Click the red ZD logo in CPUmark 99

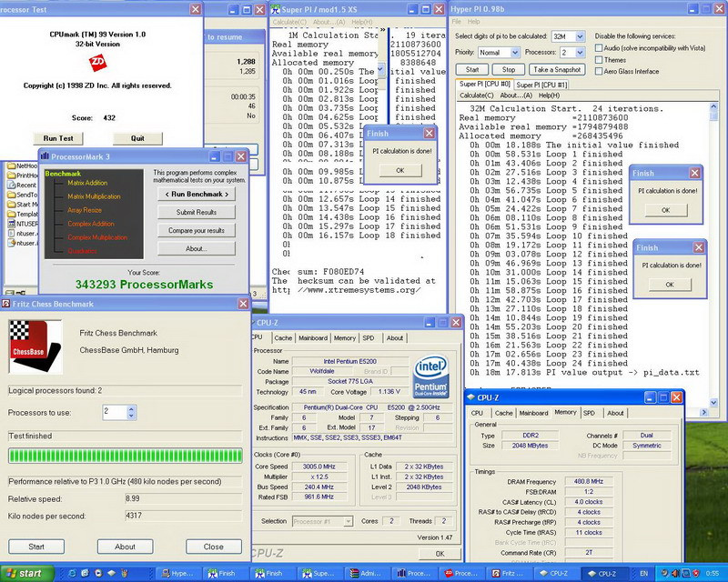[96, 61]
